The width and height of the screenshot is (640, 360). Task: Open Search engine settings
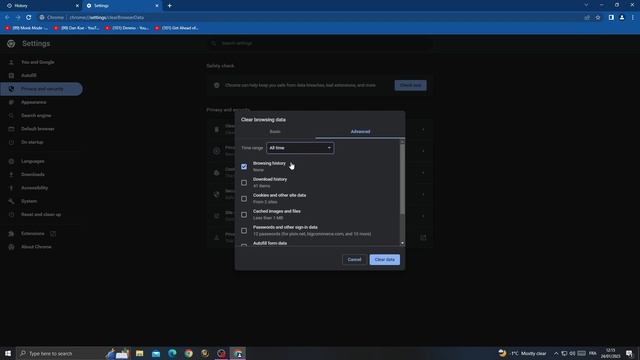pyautogui.click(x=36, y=116)
